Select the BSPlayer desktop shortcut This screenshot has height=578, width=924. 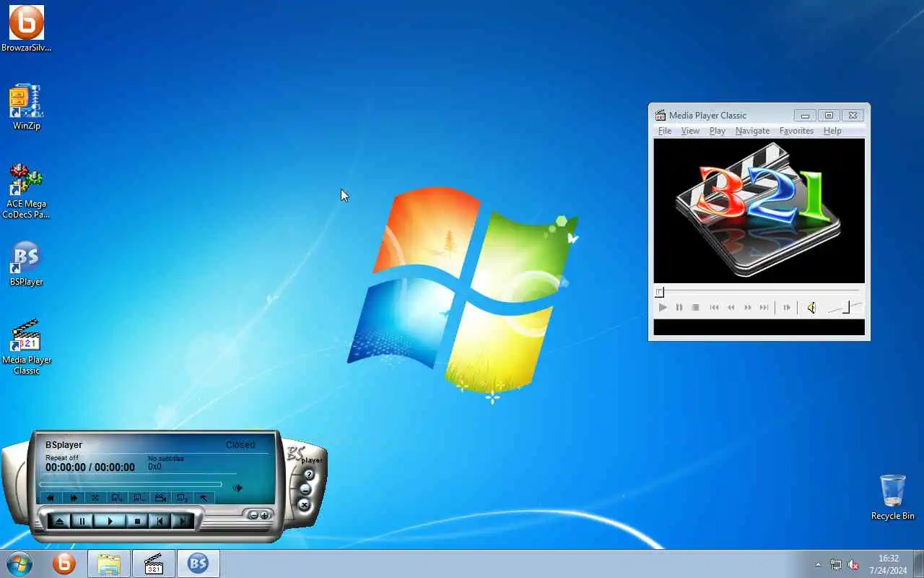pyautogui.click(x=27, y=264)
